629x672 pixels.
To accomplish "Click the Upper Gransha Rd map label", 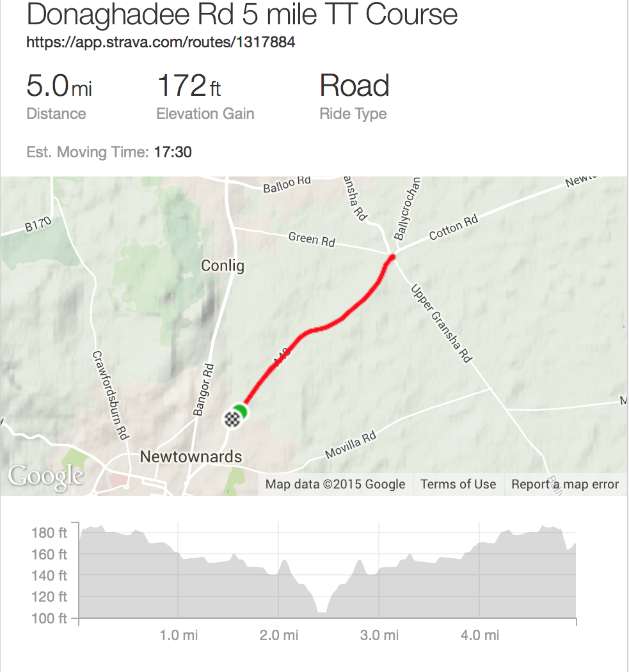I will click(x=441, y=324).
